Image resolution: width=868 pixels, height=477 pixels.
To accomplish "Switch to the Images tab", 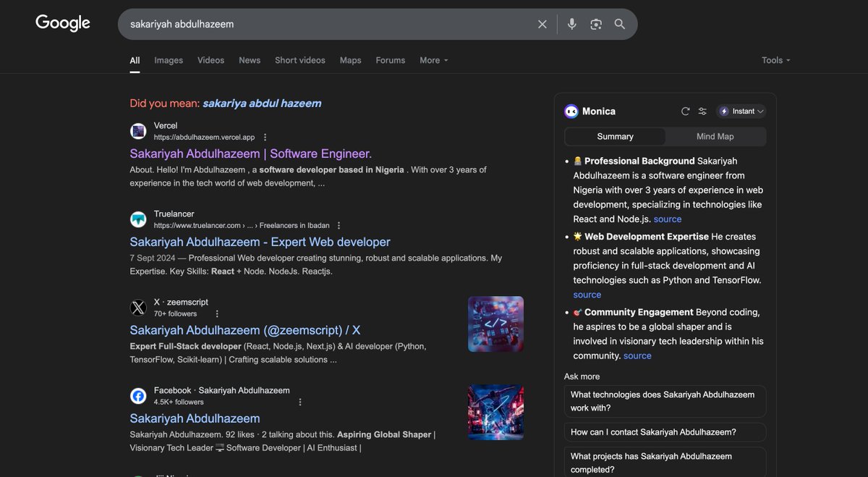I will pos(169,60).
